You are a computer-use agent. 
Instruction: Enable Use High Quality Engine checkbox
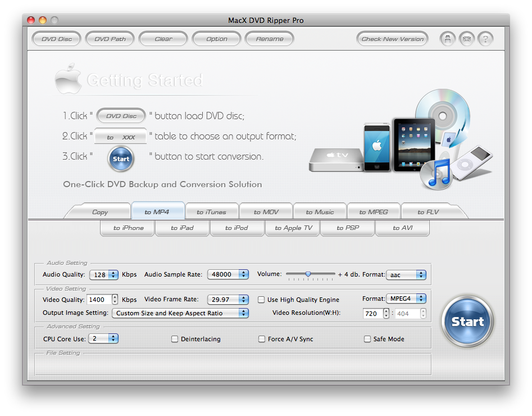[x=261, y=300]
